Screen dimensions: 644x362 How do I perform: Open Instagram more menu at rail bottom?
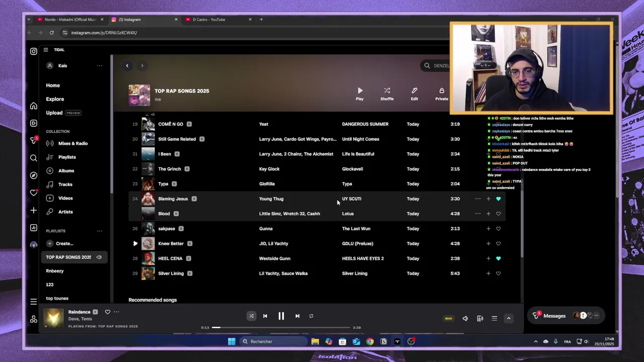[x=34, y=302]
